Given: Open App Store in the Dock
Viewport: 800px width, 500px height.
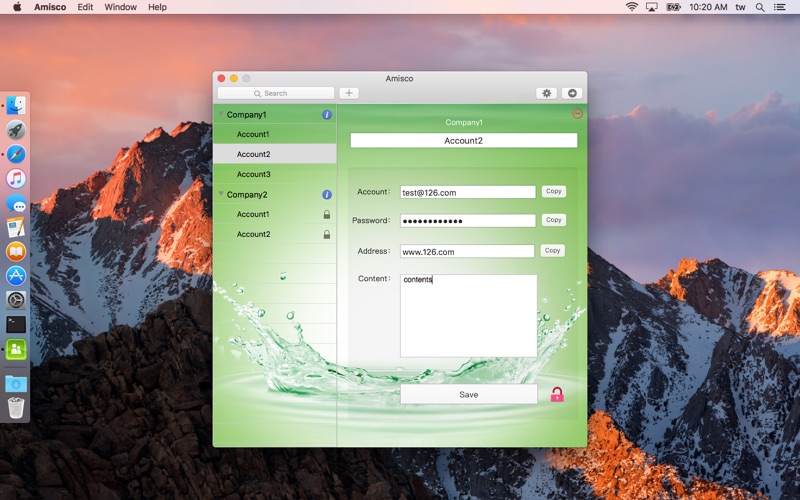Looking at the screenshot, I should pos(16,276).
